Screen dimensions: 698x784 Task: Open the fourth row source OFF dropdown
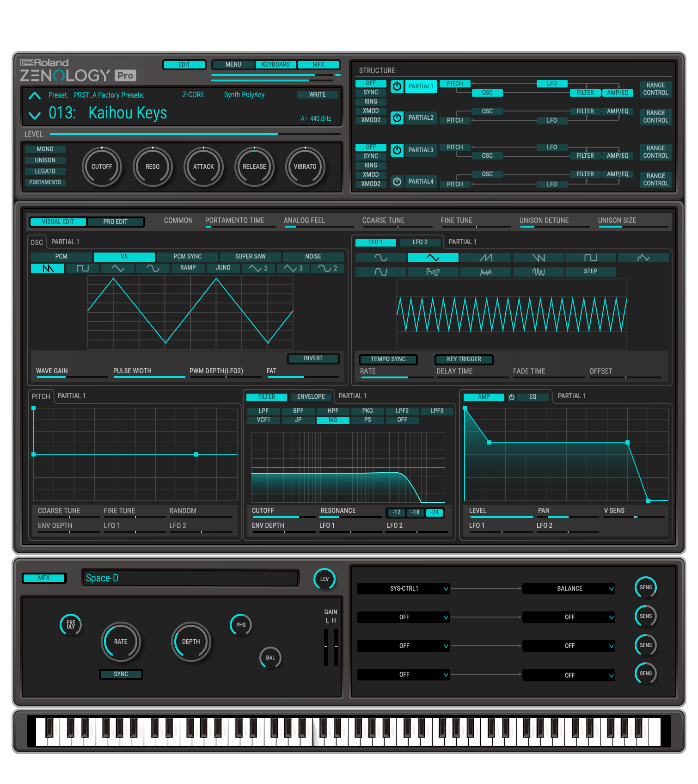pyautogui.click(x=404, y=674)
